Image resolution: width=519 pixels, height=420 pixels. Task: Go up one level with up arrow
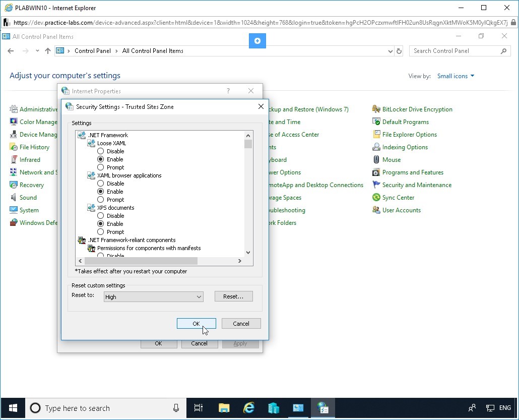(48, 51)
